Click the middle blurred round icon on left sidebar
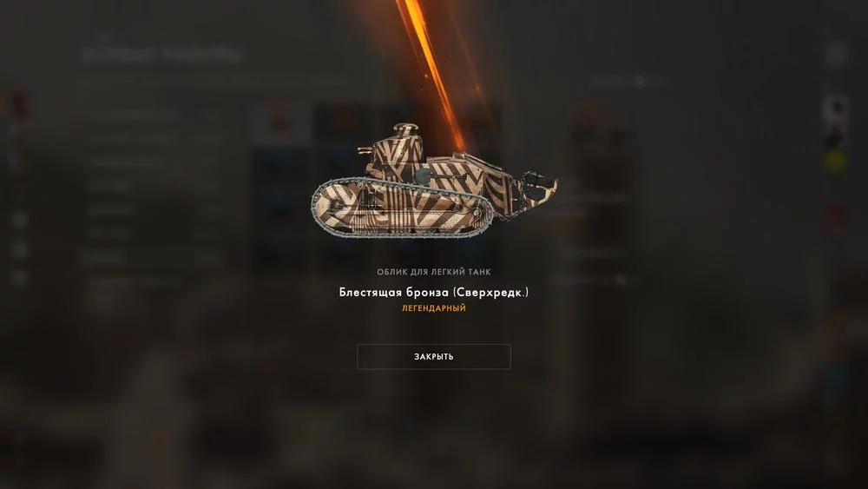Viewport: 868px width, 489px height. click(x=20, y=250)
